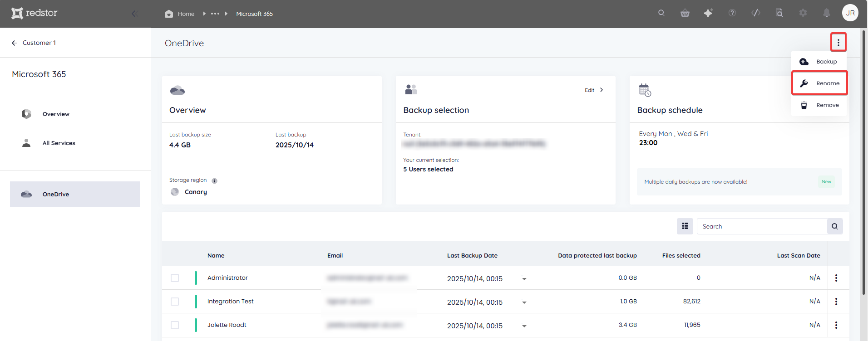Choose Backup from the dropdown menu
Viewport: 868px width, 341px height.
(819, 62)
